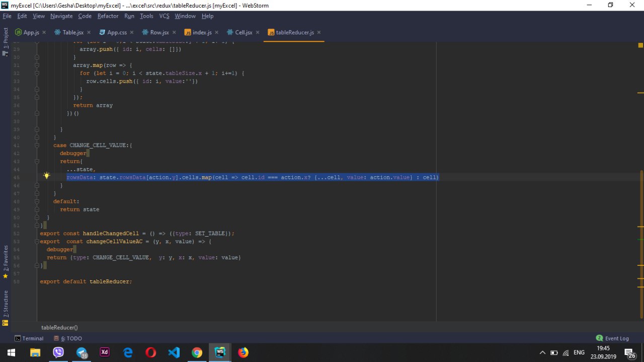Image resolution: width=644 pixels, height=362 pixels.
Task: Open the Tools menu
Action: coord(146,16)
